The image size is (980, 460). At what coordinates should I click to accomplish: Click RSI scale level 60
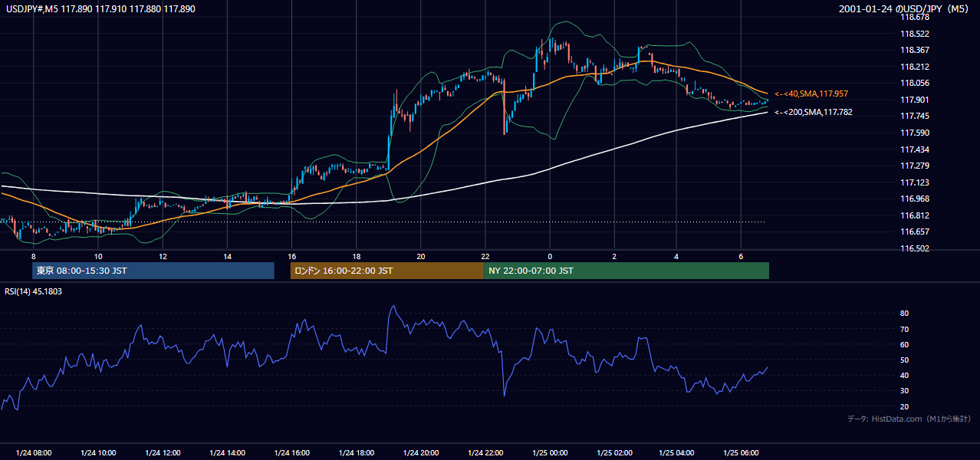(905, 344)
